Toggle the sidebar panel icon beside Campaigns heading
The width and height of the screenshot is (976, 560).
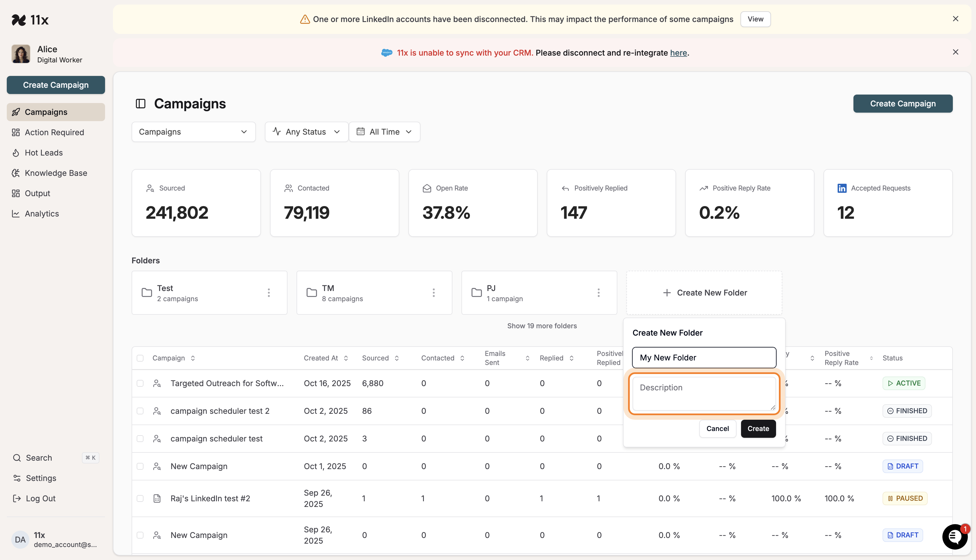coord(140,104)
